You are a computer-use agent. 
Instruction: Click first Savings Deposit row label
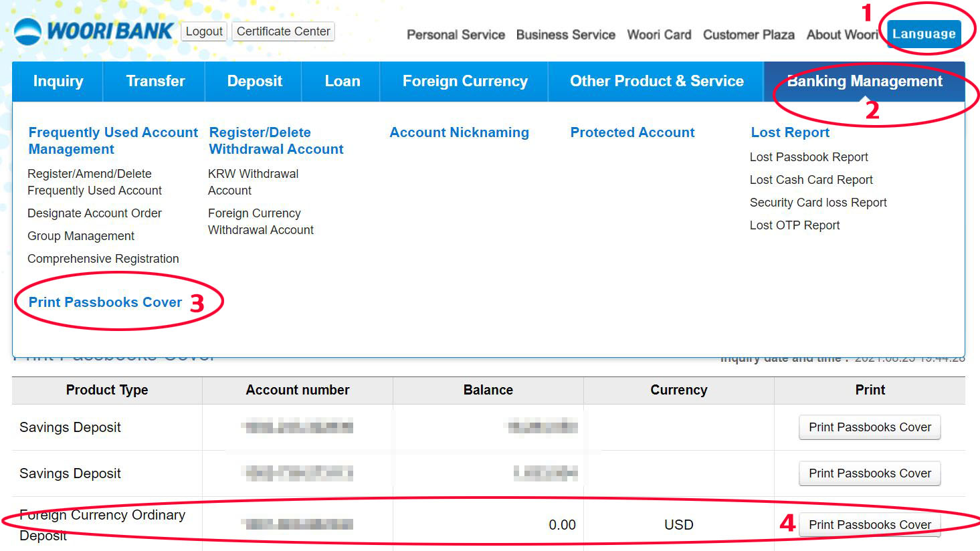tap(70, 427)
